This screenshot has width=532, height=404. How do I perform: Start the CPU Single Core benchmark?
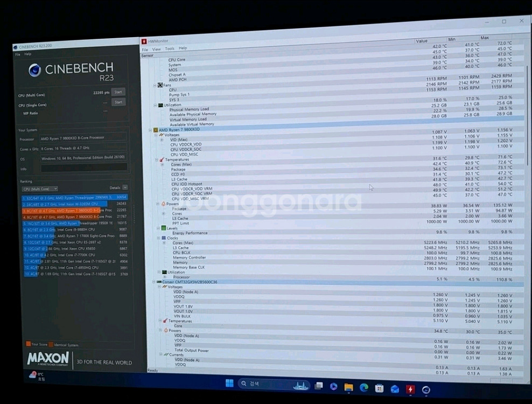[118, 102]
